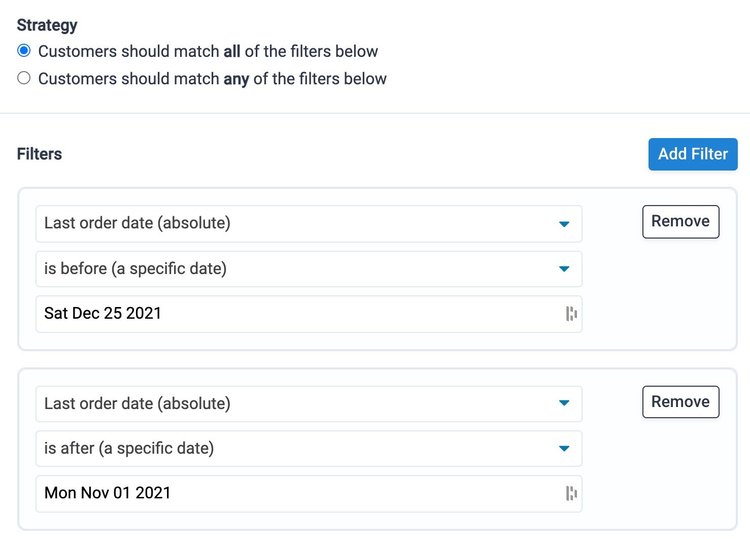Click arrow icon on second filter's field selector

coord(564,403)
